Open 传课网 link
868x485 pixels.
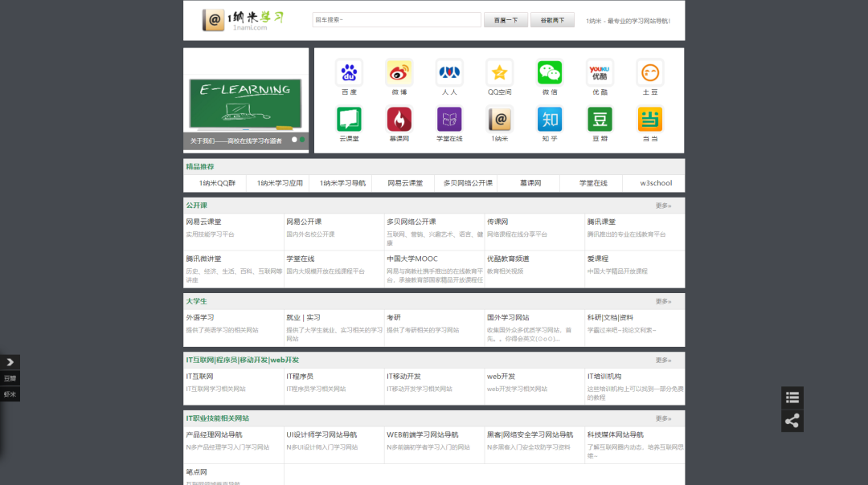[497, 222]
